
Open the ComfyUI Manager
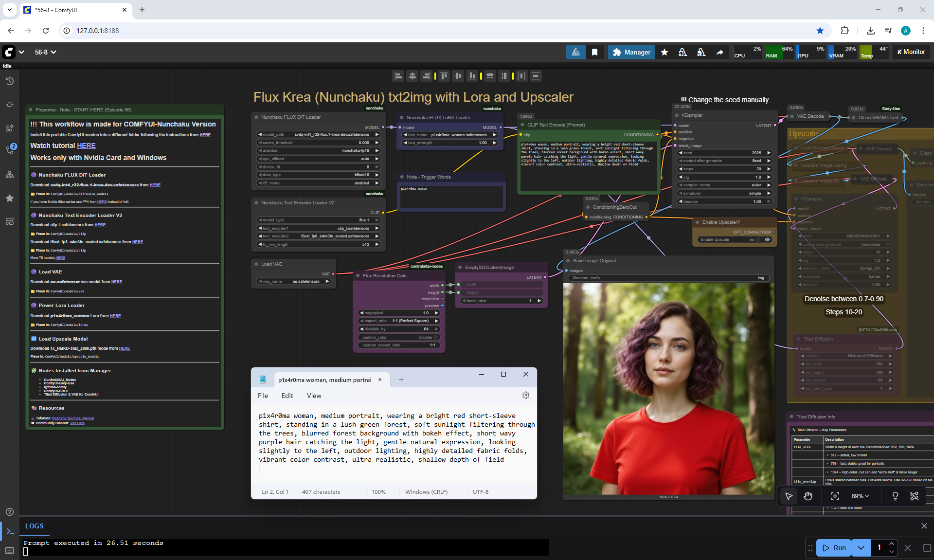[x=631, y=52]
